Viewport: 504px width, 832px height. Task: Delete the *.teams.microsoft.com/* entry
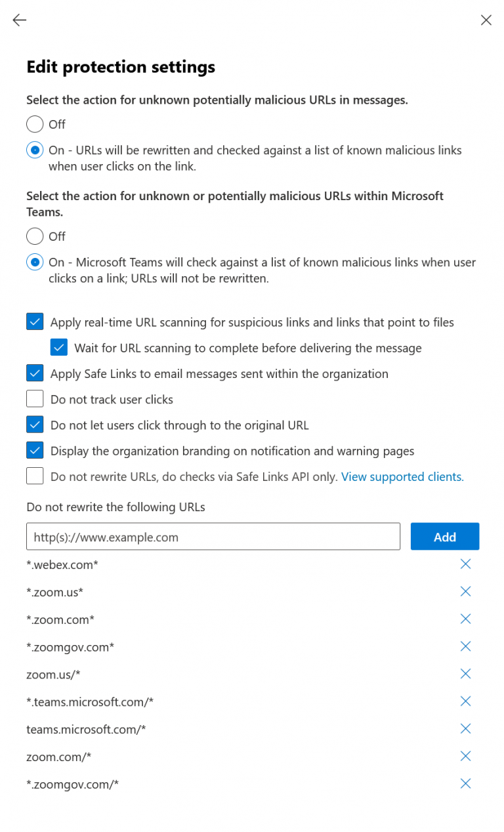(x=466, y=701)
